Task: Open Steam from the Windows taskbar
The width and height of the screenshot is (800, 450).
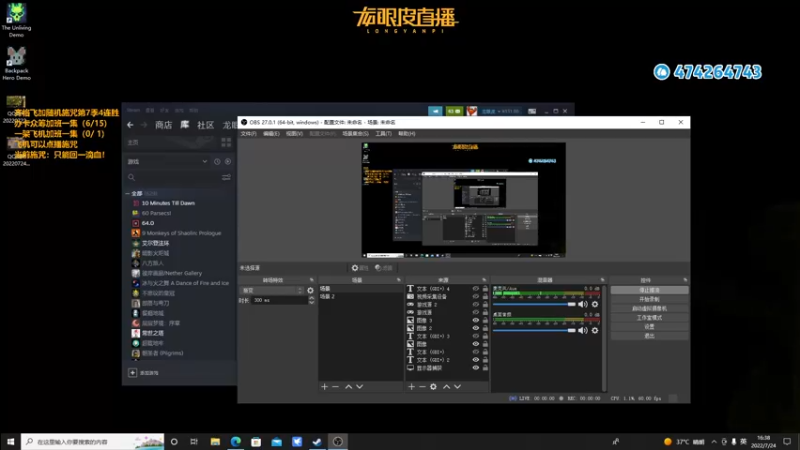Action: pyautogui.click(x=317, y=442)
